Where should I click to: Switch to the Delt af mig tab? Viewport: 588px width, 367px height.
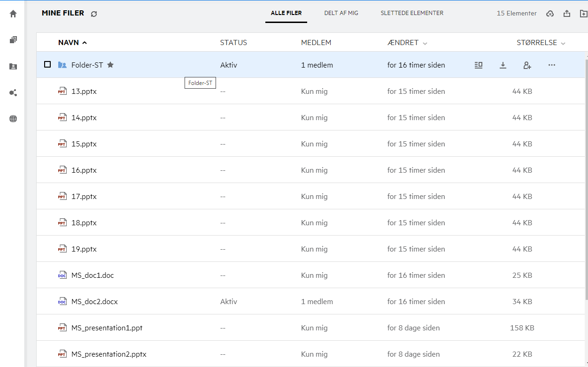[x=341, y=13]
